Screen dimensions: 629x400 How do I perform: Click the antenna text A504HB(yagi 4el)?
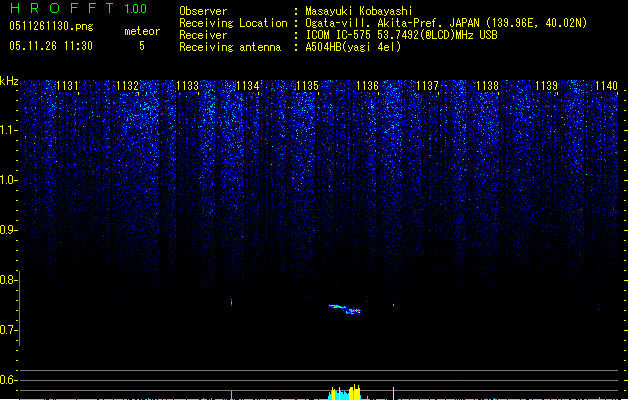353,47
